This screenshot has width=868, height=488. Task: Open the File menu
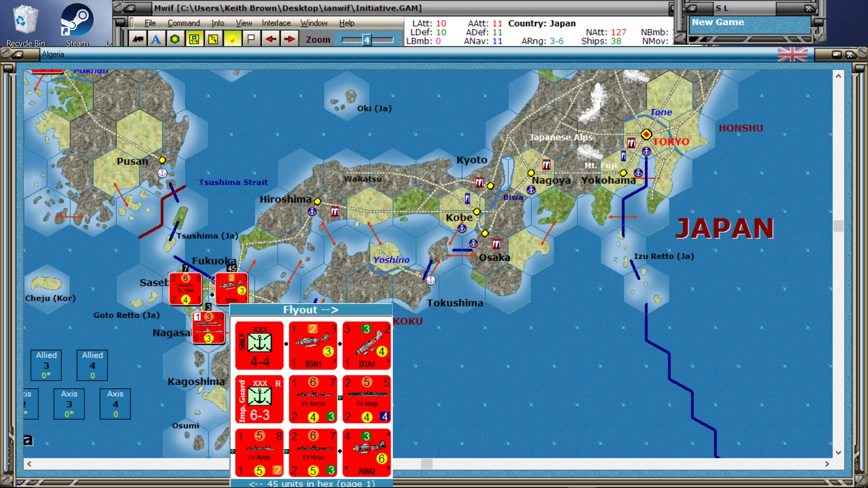[150, 23]
